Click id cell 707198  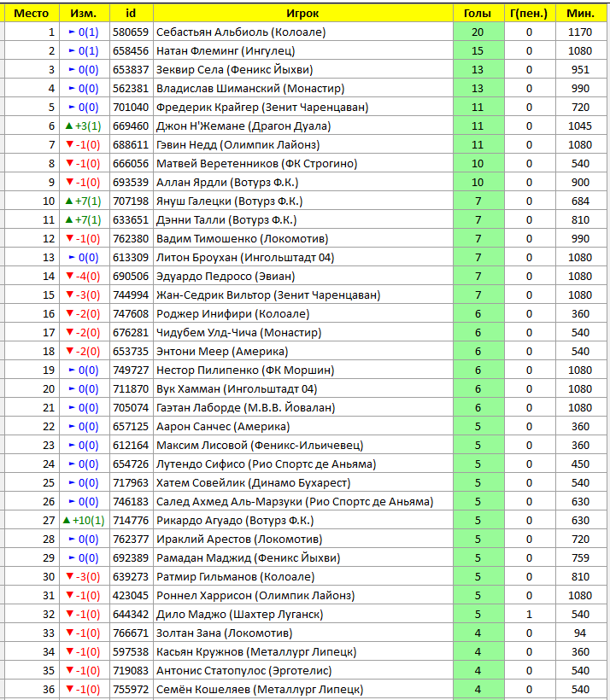click(x=131, y=201)
